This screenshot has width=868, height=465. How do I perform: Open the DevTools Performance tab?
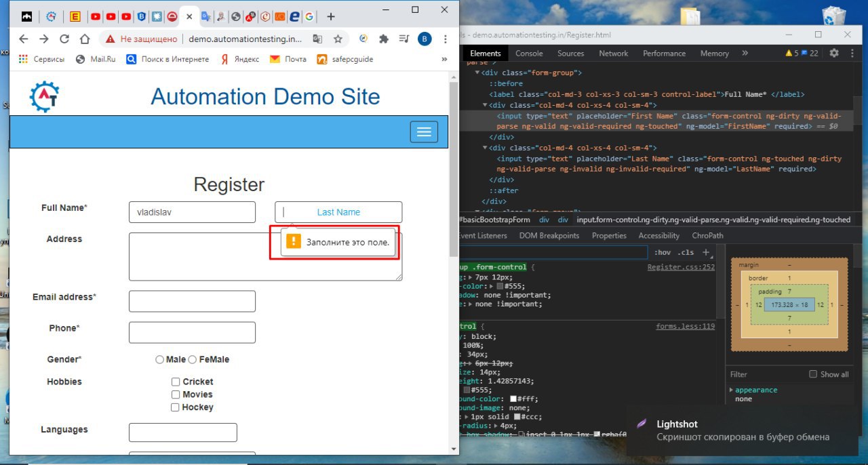[x=665, y=54]
